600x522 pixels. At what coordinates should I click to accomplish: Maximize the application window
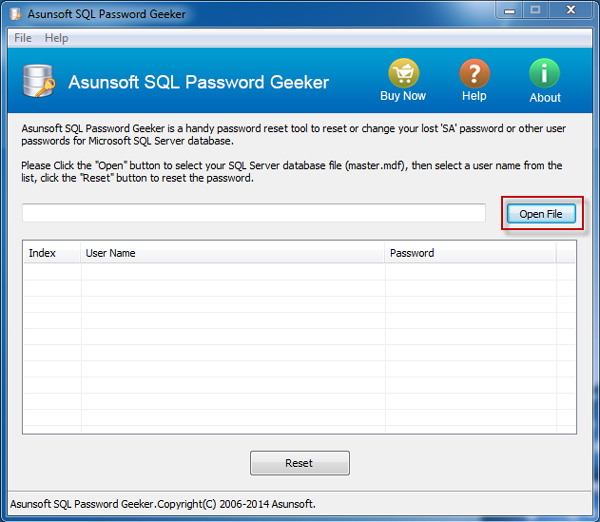(535, 10)
